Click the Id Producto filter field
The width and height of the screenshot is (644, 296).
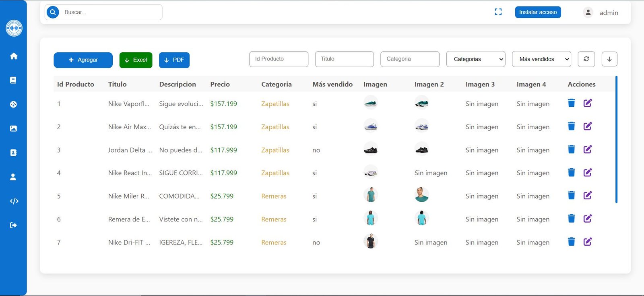pos(279,59)
